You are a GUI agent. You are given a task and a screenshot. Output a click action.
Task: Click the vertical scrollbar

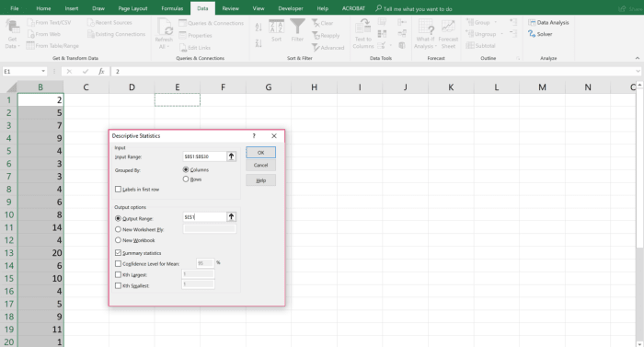(640, 214)
